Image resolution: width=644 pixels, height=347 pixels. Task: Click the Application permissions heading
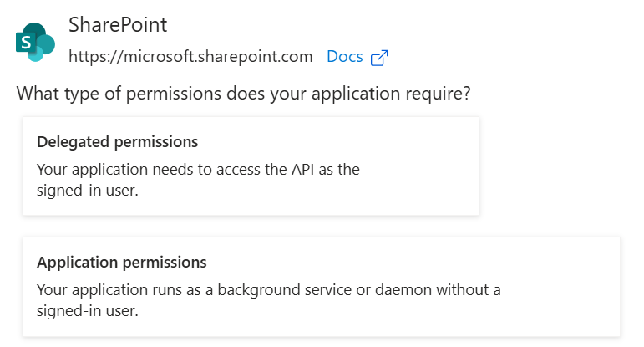coord(122,263)
